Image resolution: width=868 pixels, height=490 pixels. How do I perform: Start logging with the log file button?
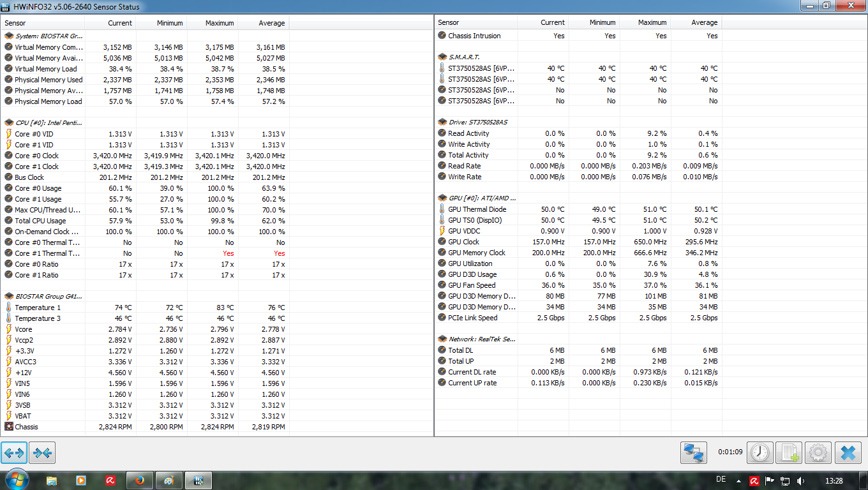pos(789,453)
